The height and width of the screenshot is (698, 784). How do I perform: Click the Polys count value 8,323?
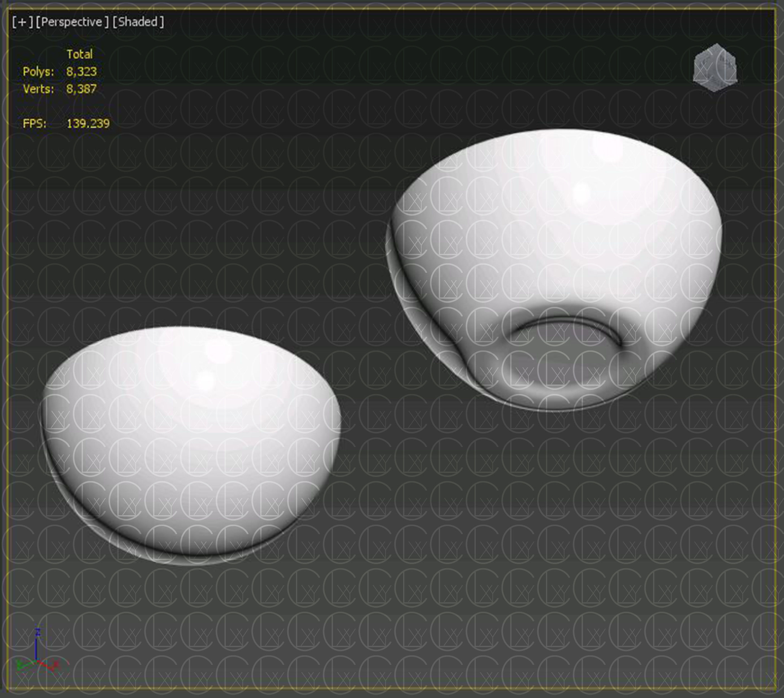[x=81, y=71]
